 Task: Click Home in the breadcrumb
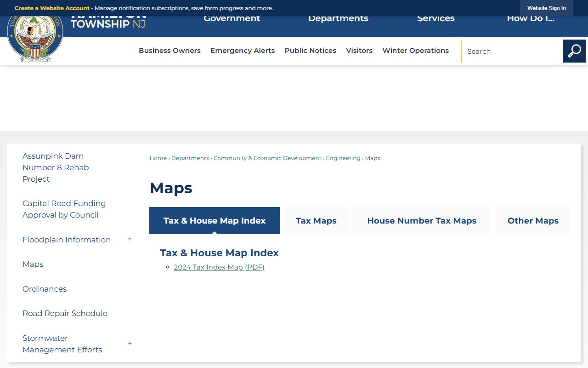(x=158, y=158)
